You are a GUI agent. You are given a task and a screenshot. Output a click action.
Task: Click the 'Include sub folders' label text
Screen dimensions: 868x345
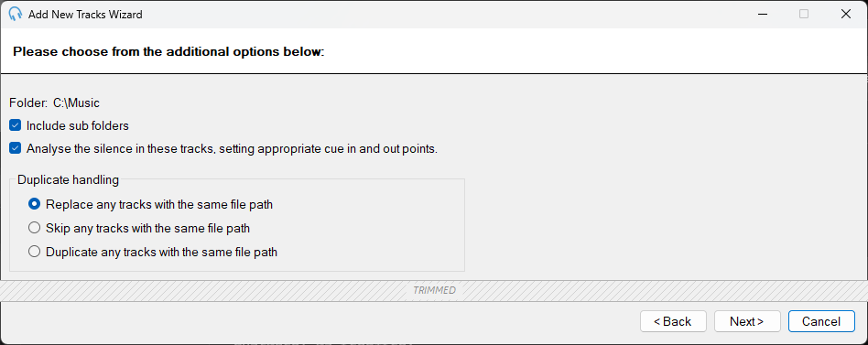coord(78,125)
